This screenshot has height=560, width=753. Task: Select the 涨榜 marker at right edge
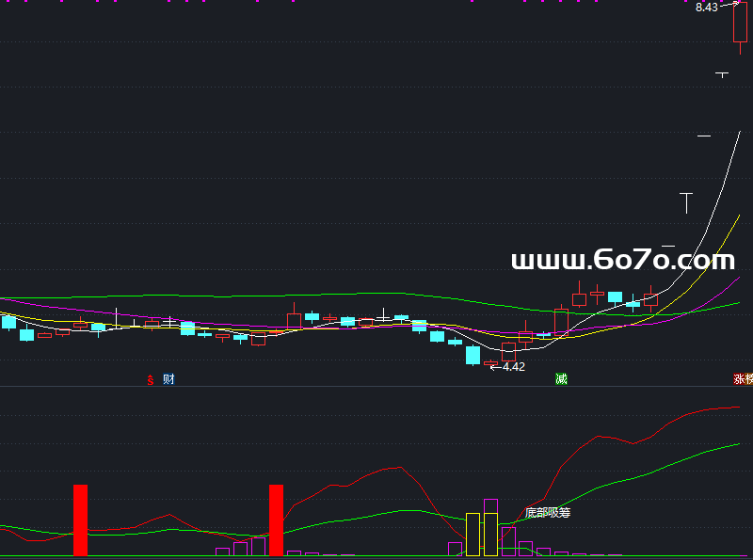[743, 379]
